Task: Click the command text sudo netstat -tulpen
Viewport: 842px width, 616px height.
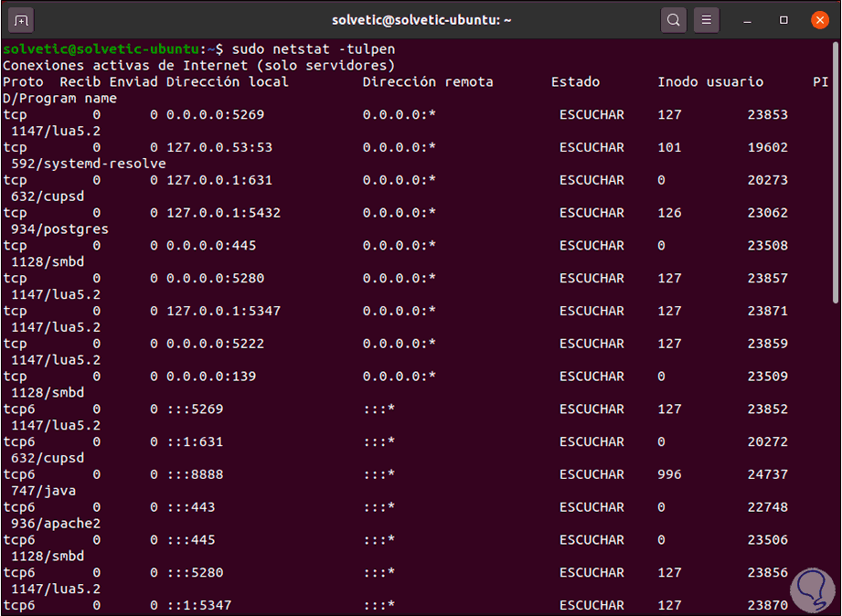Action: pyautogui.click(x=313, y=49)
